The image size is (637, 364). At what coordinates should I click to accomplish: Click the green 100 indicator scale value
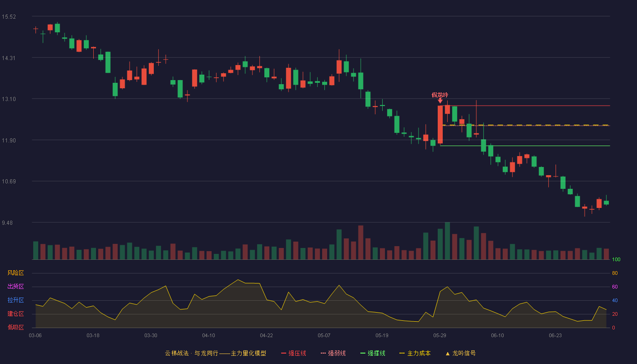tap(616, 260)
